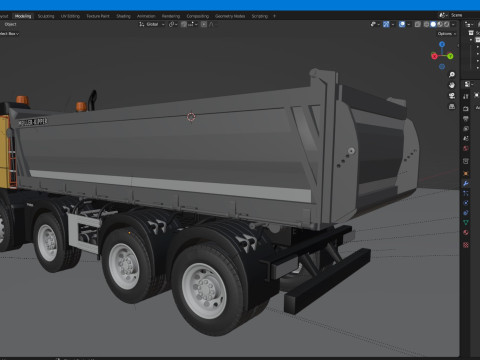Toggle viewport gizmos display

(x=386, y=24)
